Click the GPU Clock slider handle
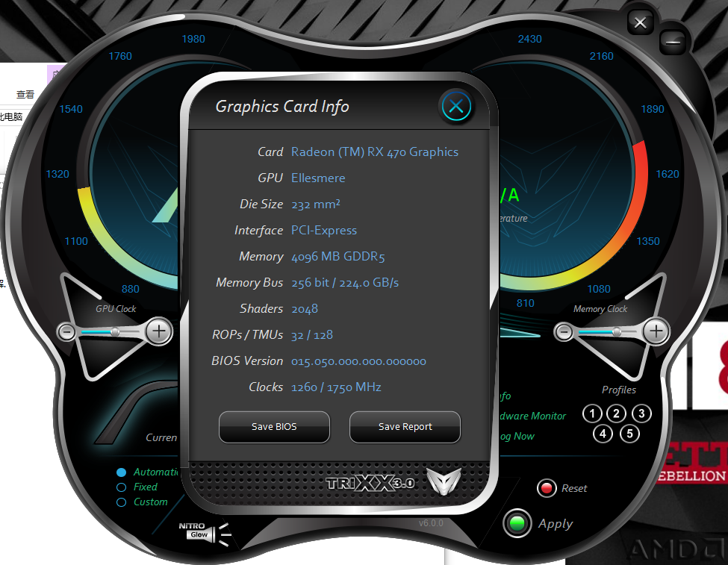 [x=115, y=331]
